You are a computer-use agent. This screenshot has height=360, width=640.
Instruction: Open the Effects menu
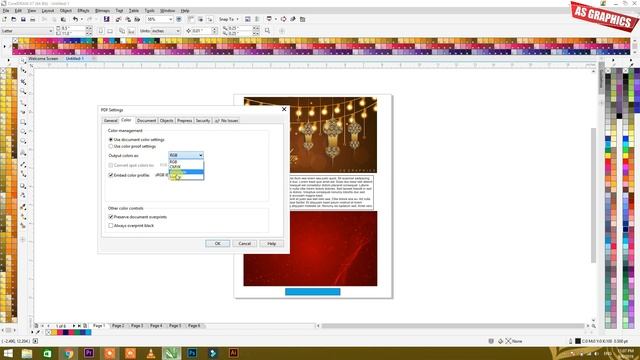pyautogui.click(x=83, y=11)
